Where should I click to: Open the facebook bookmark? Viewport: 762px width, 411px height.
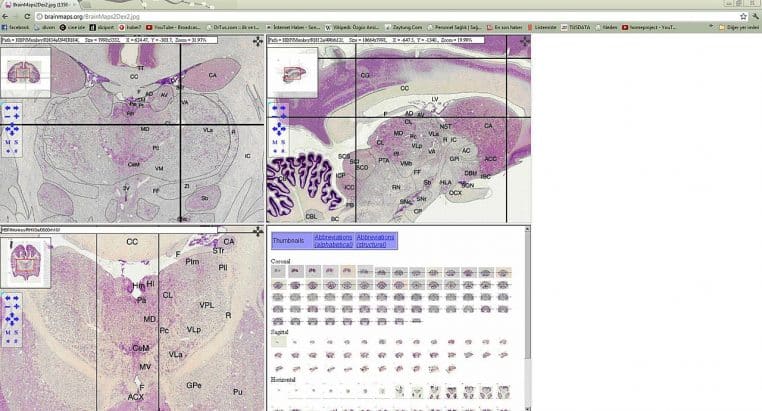(x=16, y=28)
